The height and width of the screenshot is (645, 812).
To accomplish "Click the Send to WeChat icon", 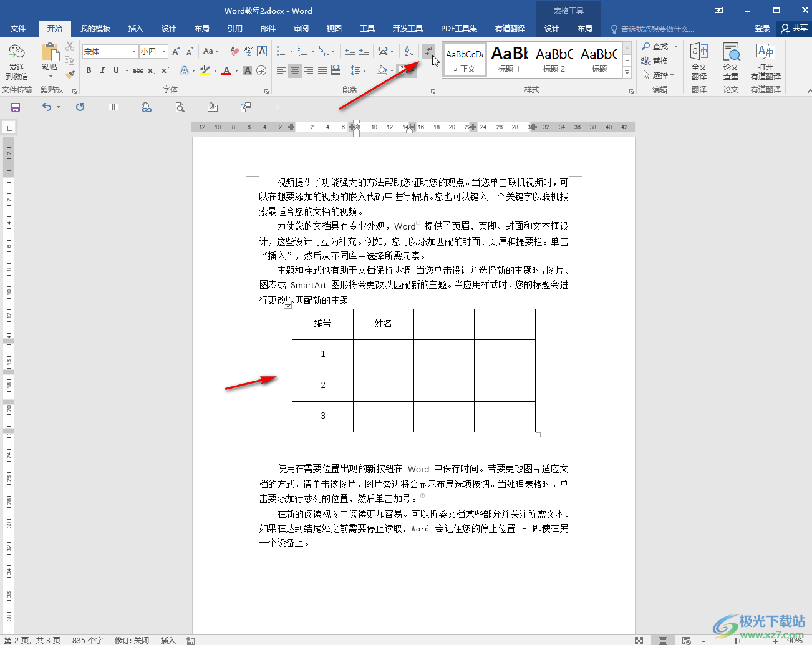I will (17, 52).
